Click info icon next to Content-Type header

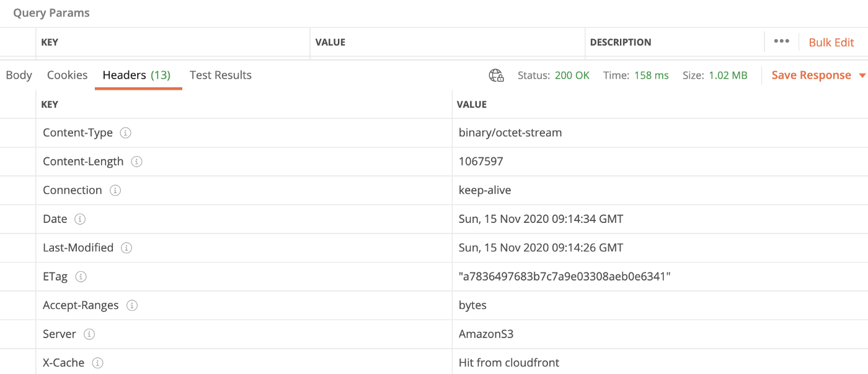(x=126, y=133)
